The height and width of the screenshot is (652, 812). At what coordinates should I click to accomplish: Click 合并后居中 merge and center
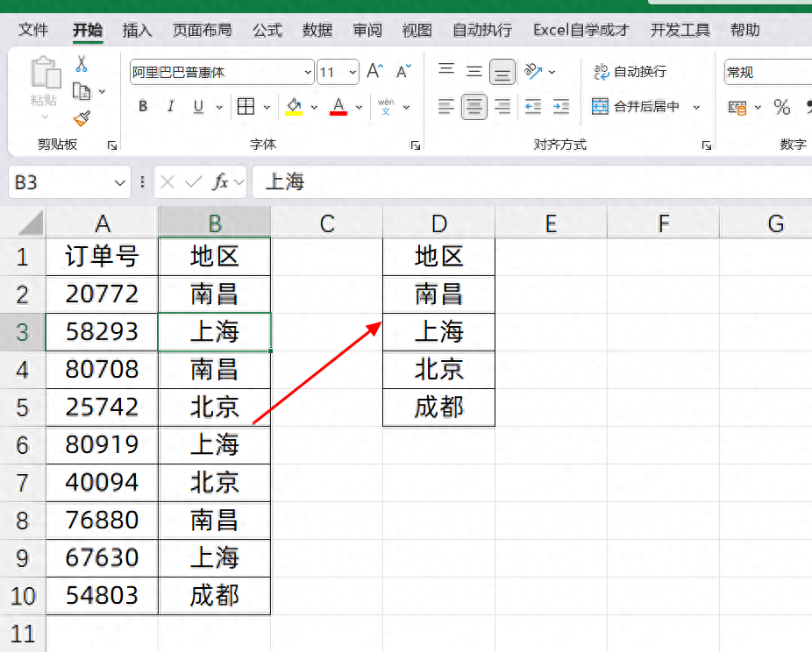point(636,107)
